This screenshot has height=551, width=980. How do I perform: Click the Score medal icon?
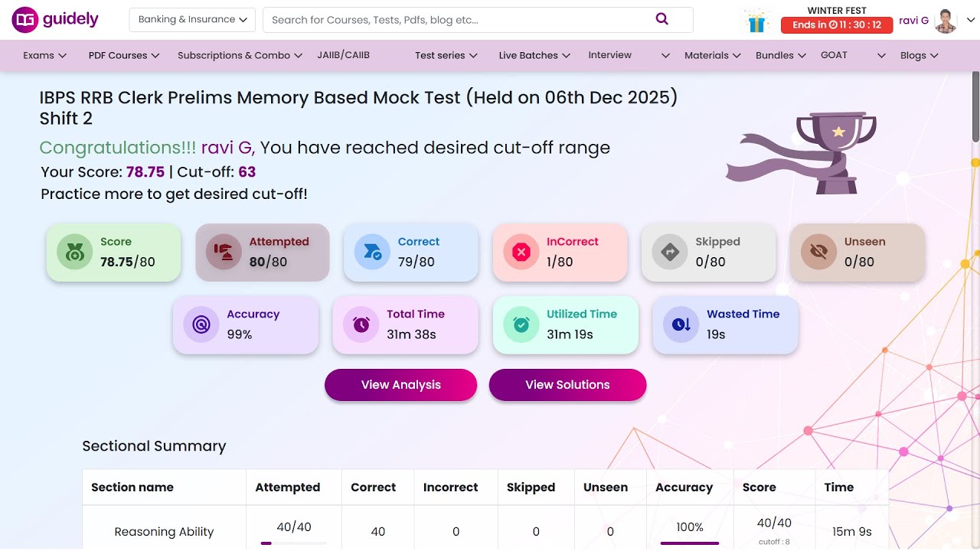pos(75,252)
